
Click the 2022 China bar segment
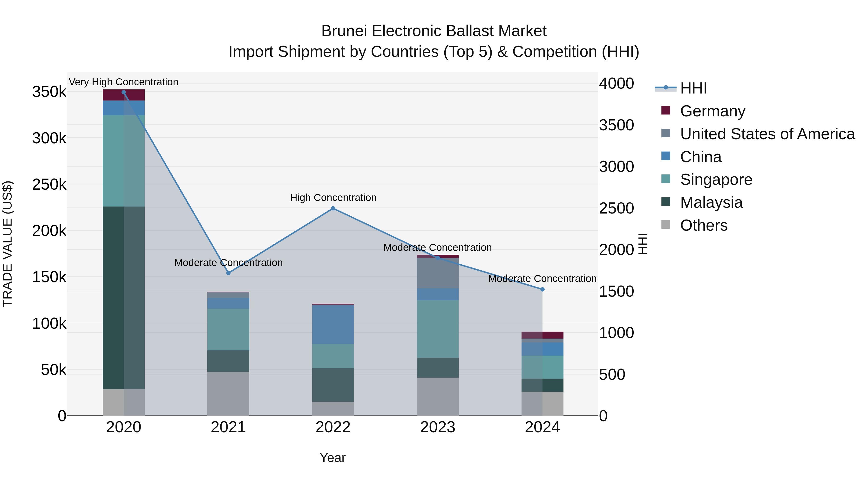click(333, 325)
